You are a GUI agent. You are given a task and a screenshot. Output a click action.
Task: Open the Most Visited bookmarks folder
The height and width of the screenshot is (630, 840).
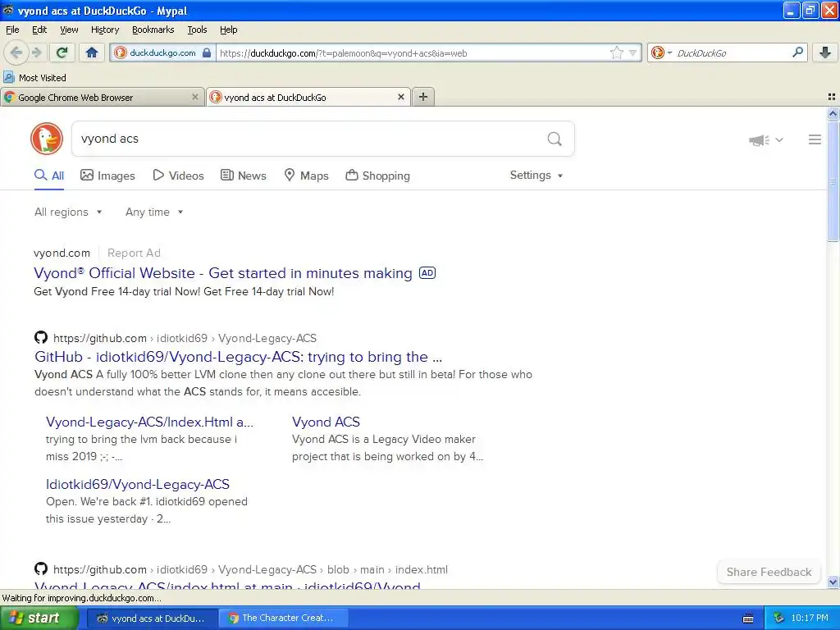coord(34,78)
